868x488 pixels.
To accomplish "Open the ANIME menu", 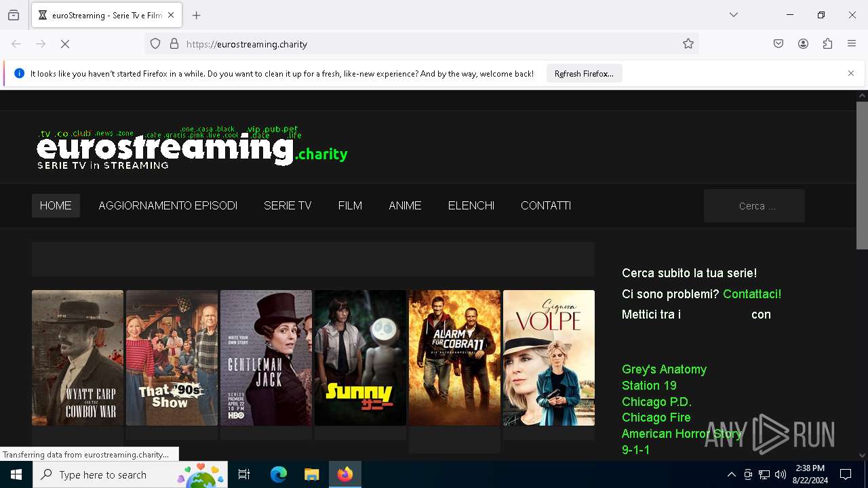I will click(x=405, y=206).
